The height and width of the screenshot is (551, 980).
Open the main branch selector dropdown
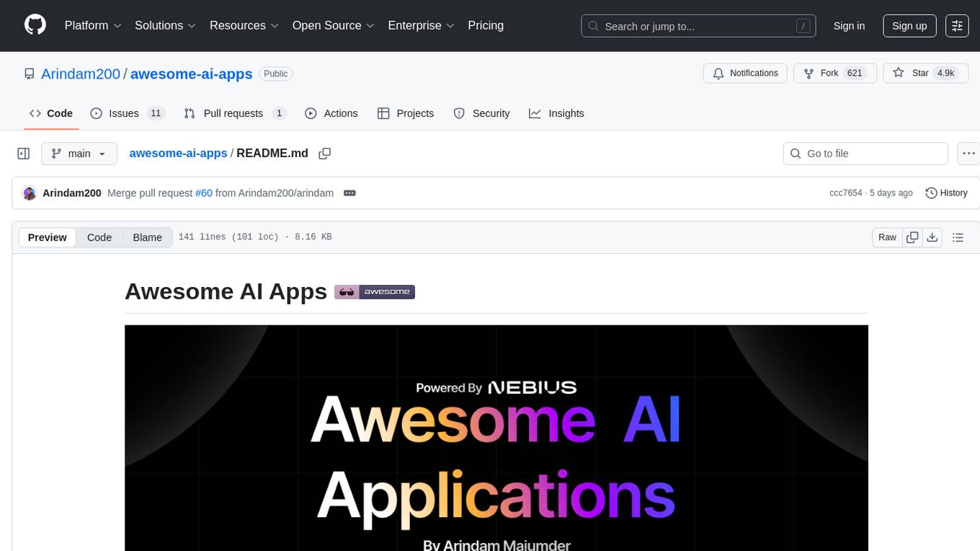[x=79, y=154]
